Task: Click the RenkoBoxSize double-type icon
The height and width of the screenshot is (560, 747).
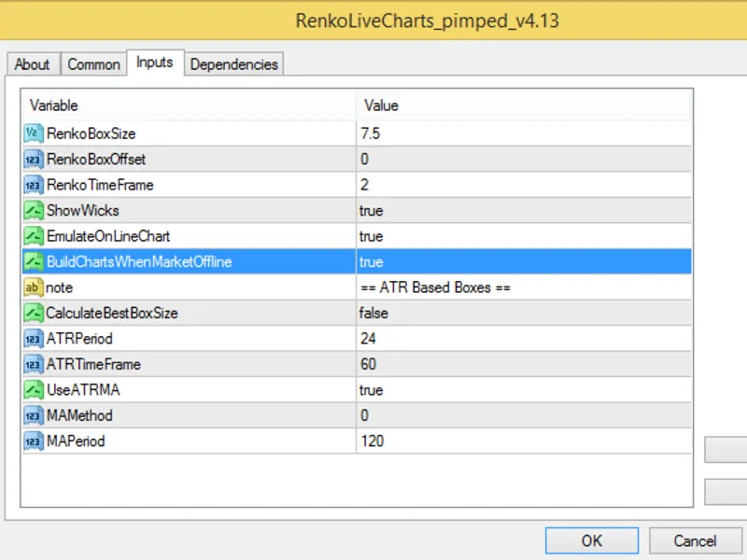Action: [34, 133]
